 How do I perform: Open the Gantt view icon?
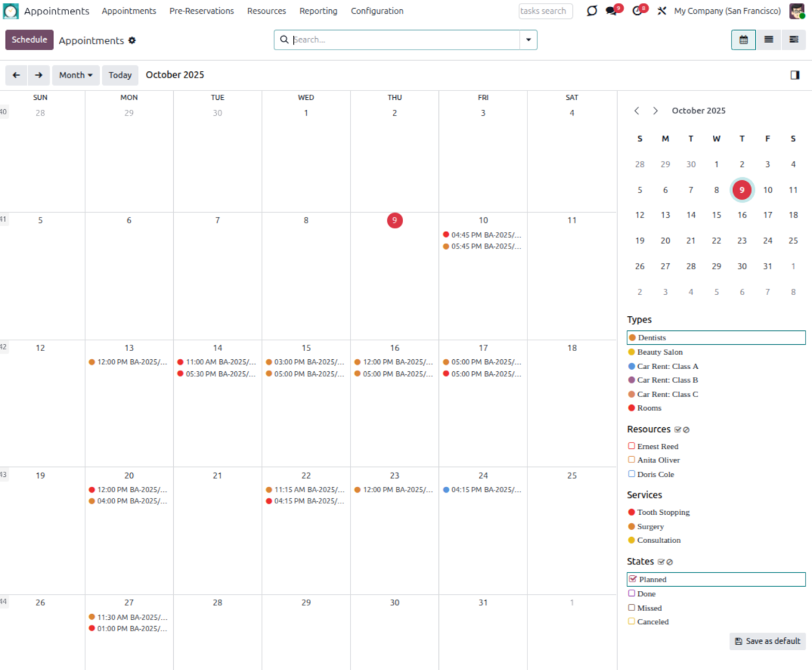click(793, 40)
